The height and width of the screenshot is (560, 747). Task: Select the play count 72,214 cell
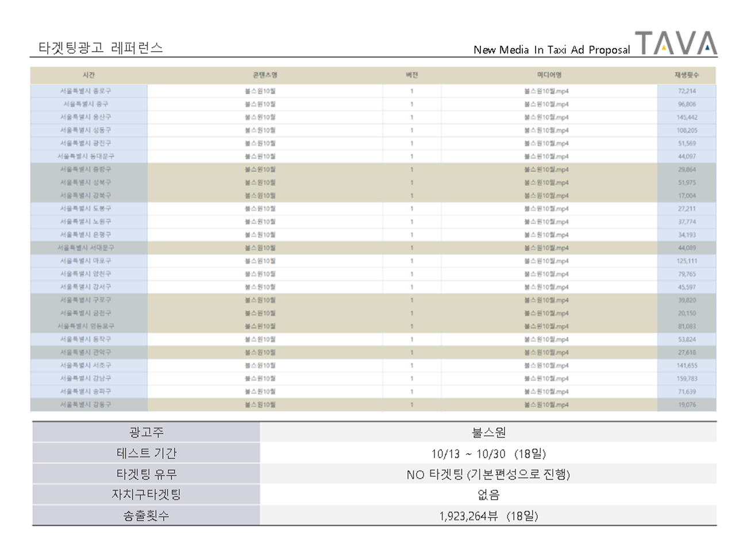687,91
